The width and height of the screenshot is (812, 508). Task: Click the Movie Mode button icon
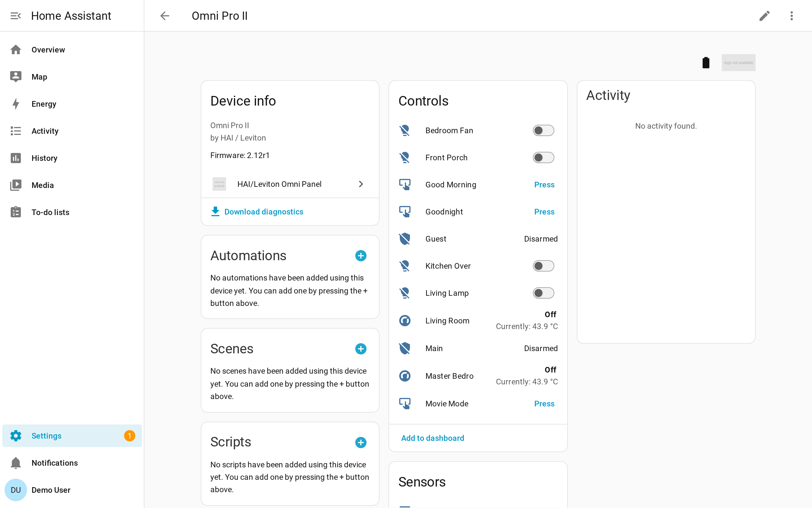(x=405, y=404)
